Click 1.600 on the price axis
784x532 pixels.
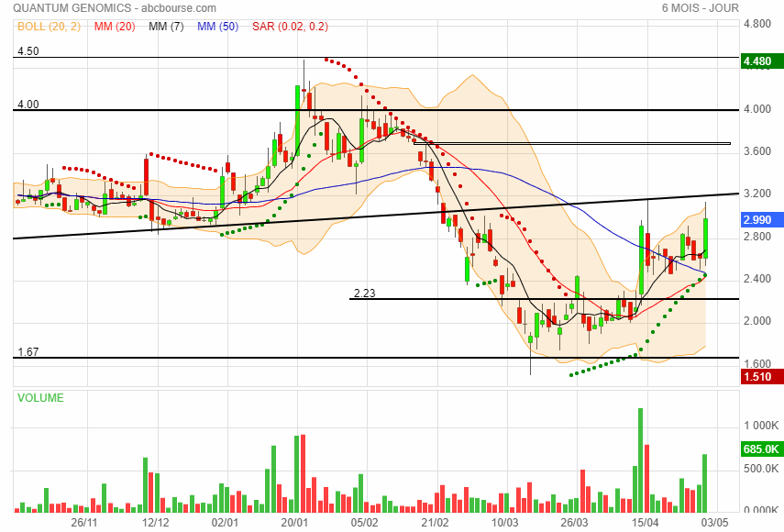(x=757, y=363)
